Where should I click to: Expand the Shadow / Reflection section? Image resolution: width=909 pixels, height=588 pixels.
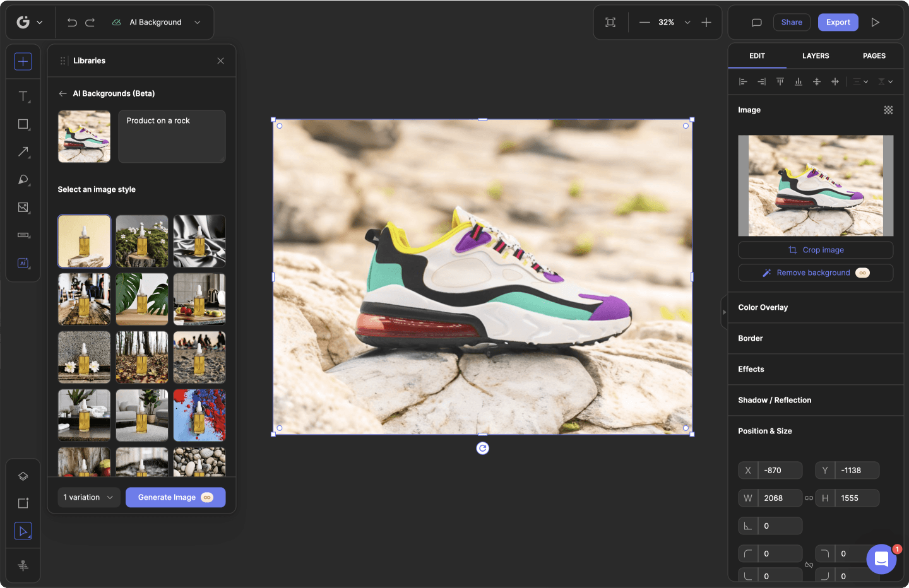816,400
